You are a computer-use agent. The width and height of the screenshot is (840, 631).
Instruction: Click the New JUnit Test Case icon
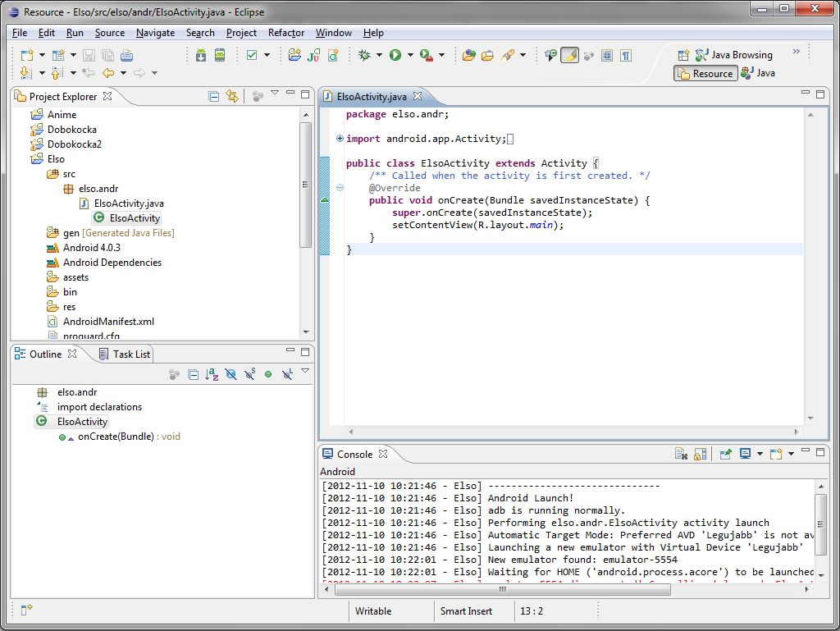click(314, 55)
